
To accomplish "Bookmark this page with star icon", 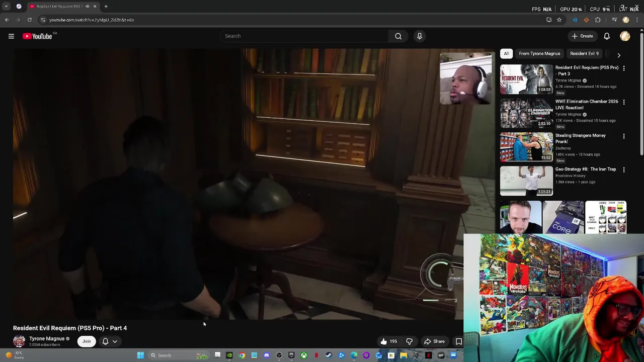I will (x=559, y=20).
